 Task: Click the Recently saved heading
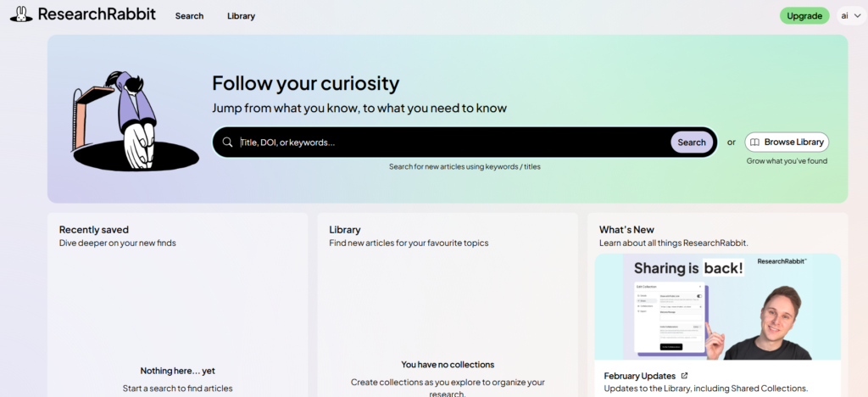point(94,229)
